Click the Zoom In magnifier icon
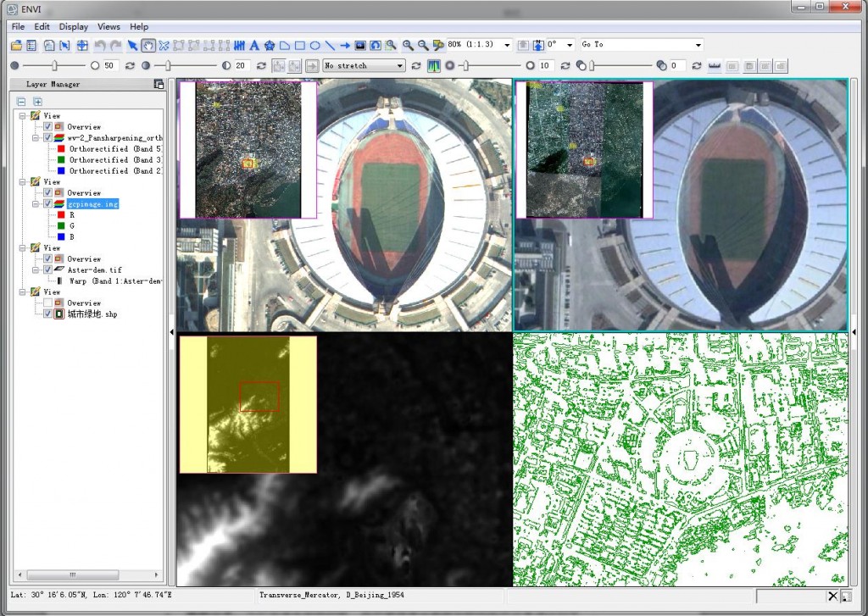This screenshot has height=616, width=868. (x=408, y=45)
